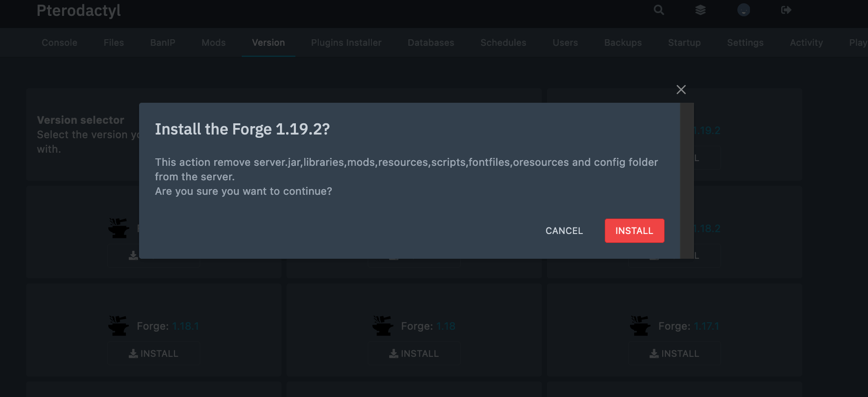Switch to the Console tab
The width and height of the screenshot is (868, 397).
click(59, 43)
